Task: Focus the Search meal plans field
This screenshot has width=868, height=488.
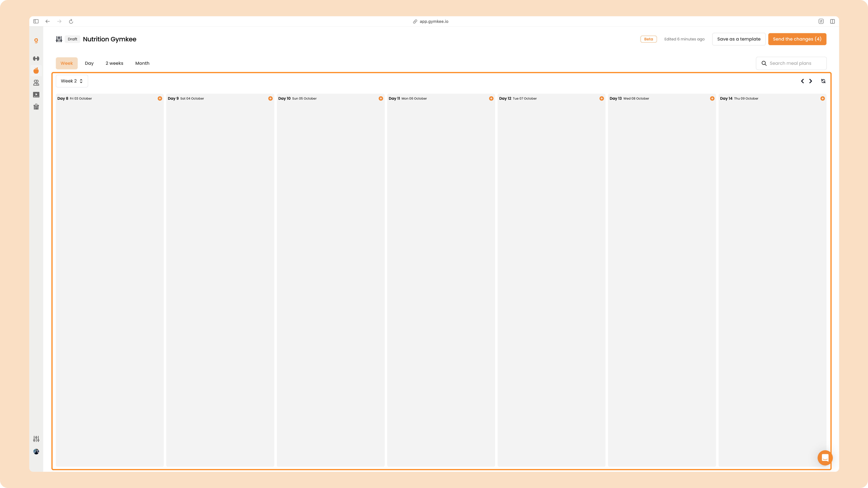Action: click(791, 63)
